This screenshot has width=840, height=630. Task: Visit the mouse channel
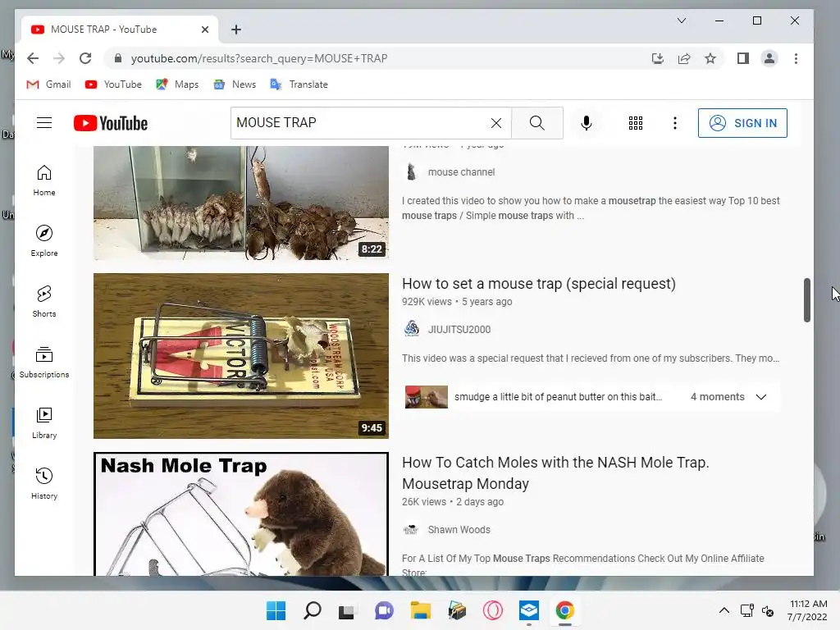tap(461, 172)
